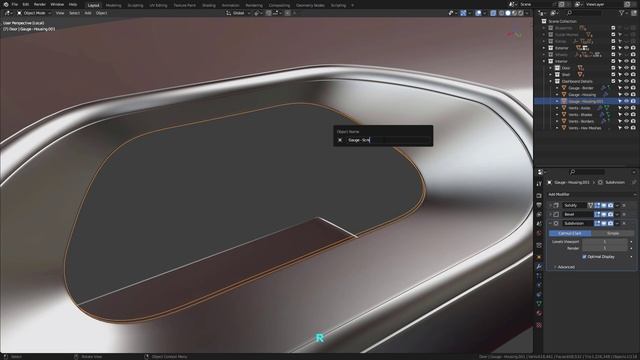The height and width of the screenshot is (360, 640).
Task: Click the Solidify modifier name field
Action: [576, 205]
